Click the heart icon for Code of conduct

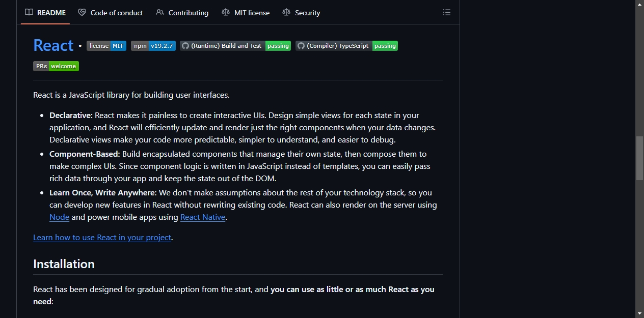[x=82, y=12]
